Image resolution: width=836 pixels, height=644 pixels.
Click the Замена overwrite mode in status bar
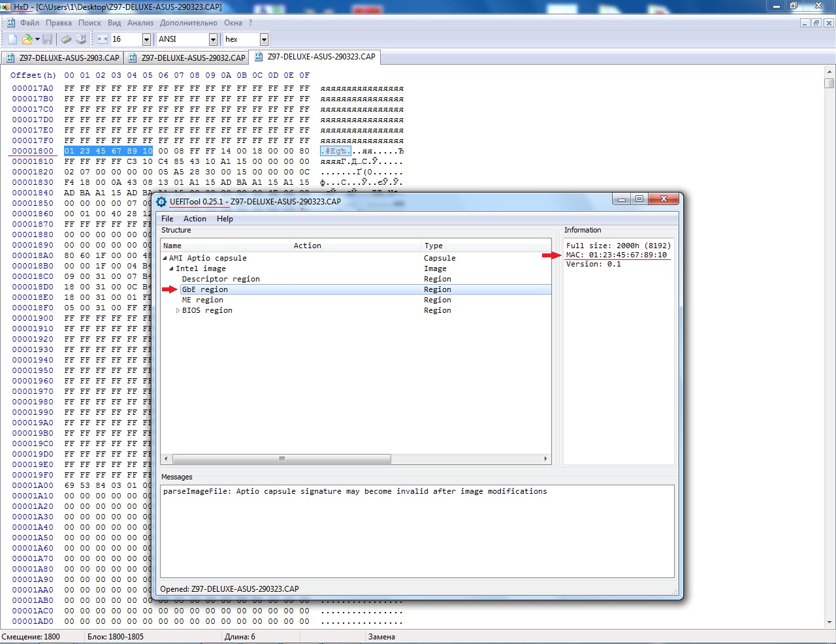coord(381,637)
